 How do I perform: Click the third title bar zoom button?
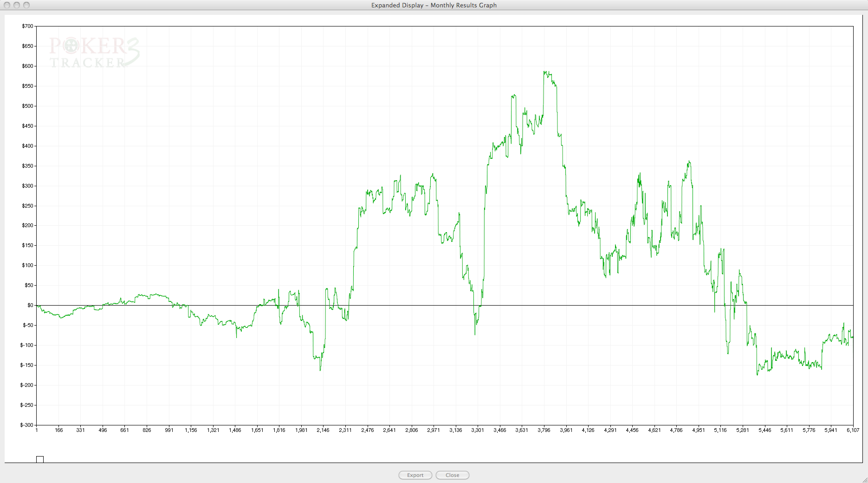pos(26,5)
